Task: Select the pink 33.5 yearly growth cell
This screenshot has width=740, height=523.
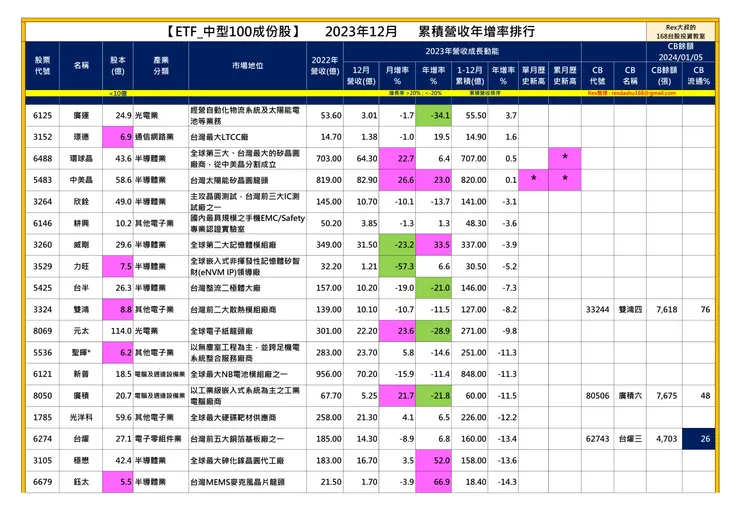Action: coord(434,245)
